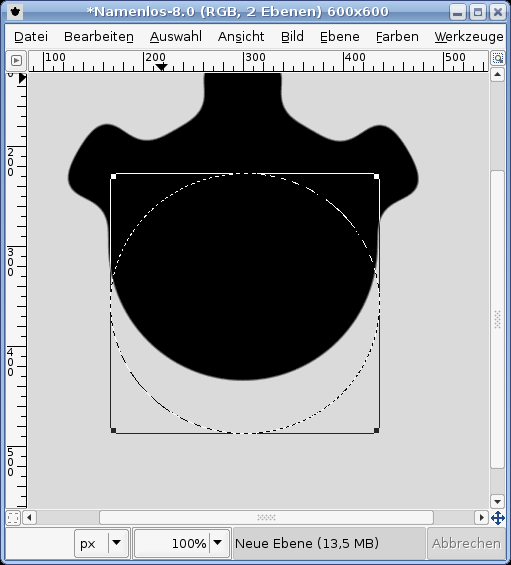Click the bottom-right selection corner handle
The width and height of the screenshot is (511, 565).
pyautogui.click(x=377, y=430)
